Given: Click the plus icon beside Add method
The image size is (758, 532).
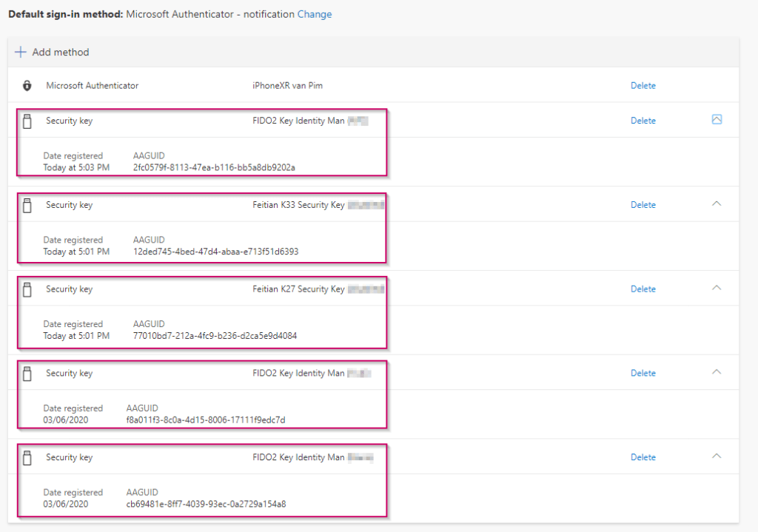Looking at the screenshot, I should pos(21,53).
